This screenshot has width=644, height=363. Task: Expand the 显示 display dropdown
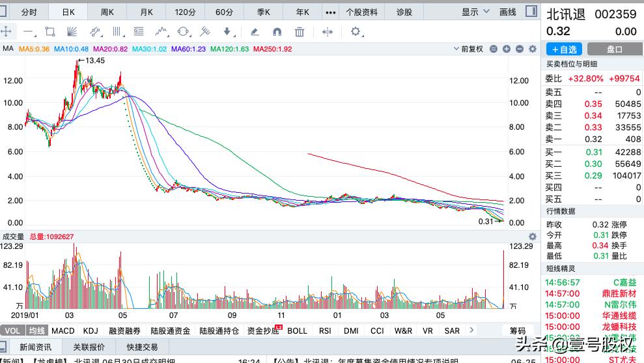click(475, 12)
